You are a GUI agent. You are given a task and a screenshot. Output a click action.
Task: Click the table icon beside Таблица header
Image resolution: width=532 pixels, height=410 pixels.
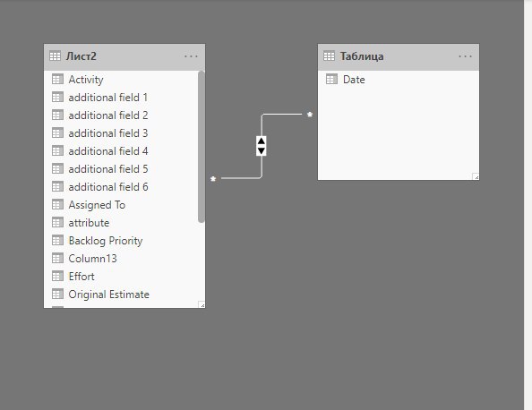pyautogui.click(x=329, y=56)
